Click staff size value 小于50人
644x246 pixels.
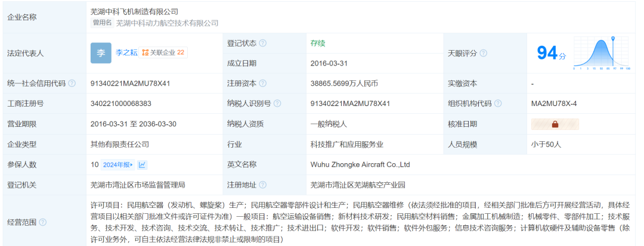[x=546, y=144]
